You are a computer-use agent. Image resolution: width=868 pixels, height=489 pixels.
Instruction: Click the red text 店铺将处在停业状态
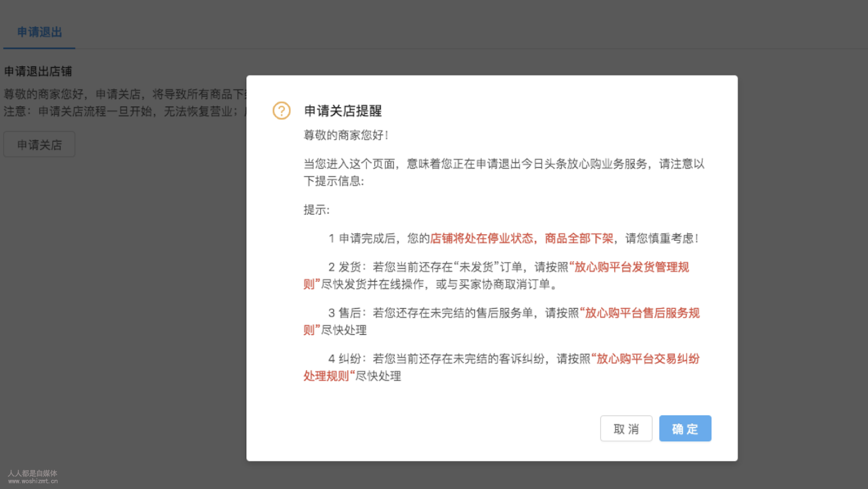click(482, 238)
